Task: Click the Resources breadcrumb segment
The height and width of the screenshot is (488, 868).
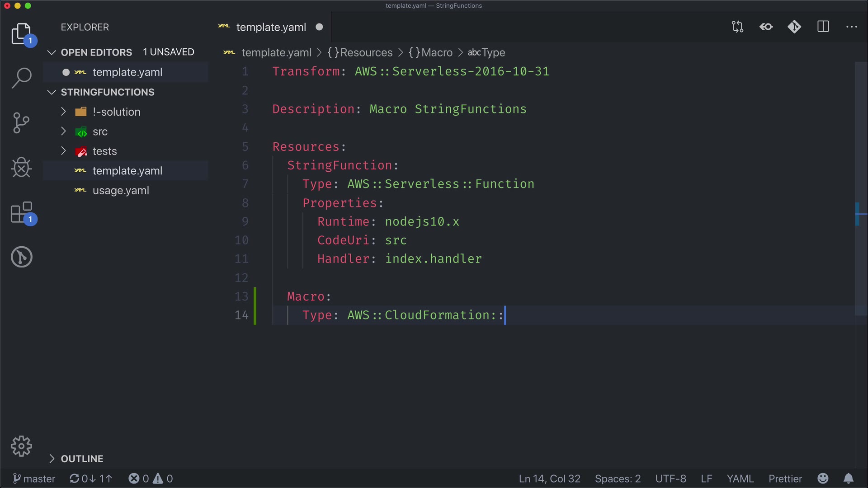Action: [x=366, y=52]
